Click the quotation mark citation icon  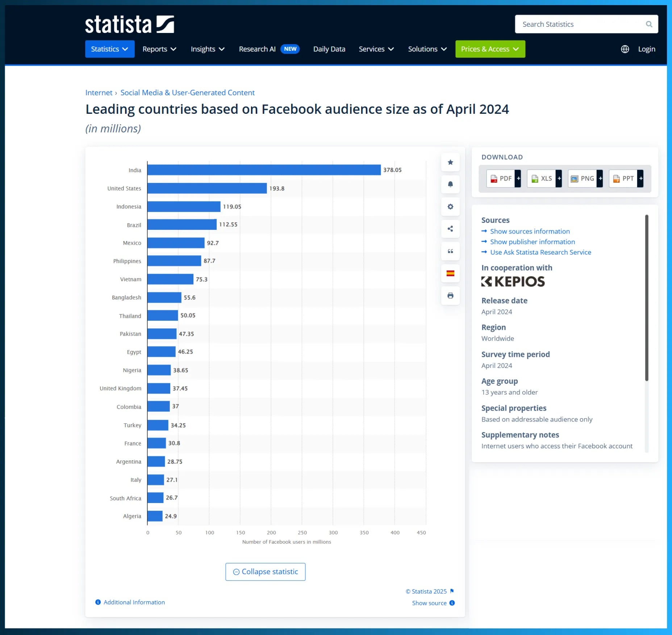click(450, 251)
